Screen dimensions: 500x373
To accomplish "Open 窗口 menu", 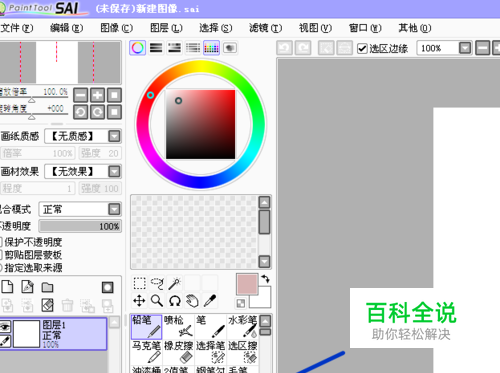I will tap(365, 28).
